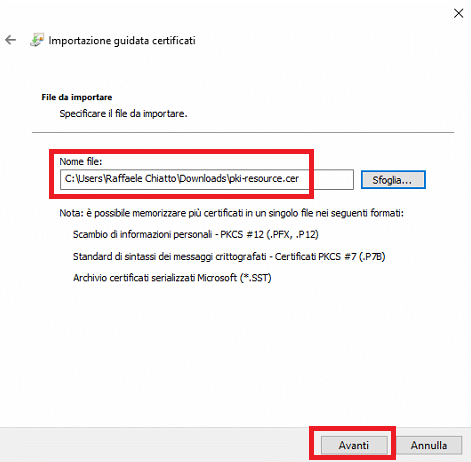
Task: Click the Archivio certificati serializzati (*.SST) line
Action: point(172,278)
